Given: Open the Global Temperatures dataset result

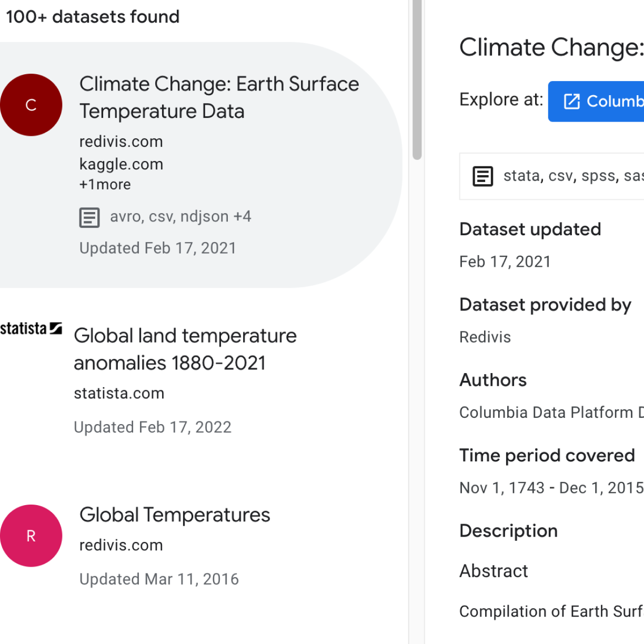Looking at the screenshot, I should coord(175,515).
